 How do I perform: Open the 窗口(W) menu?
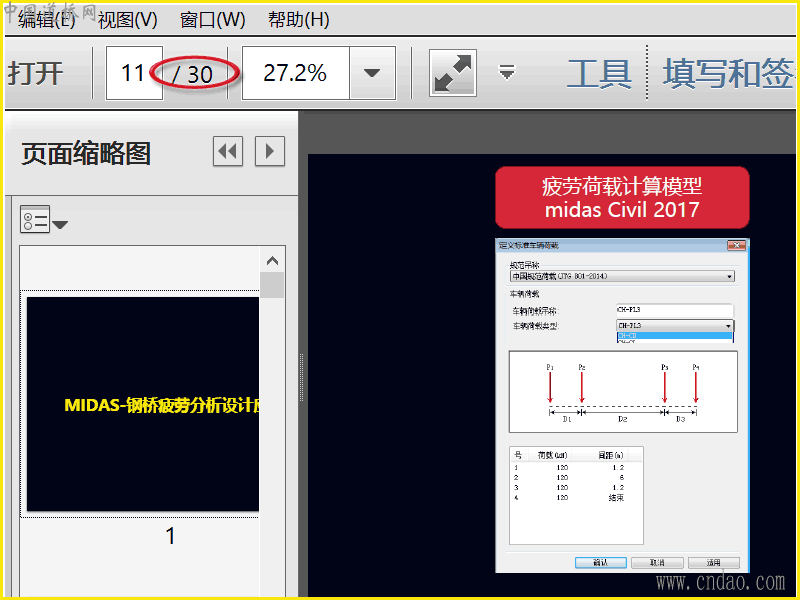pyautogui.click(x=212, y=20)
